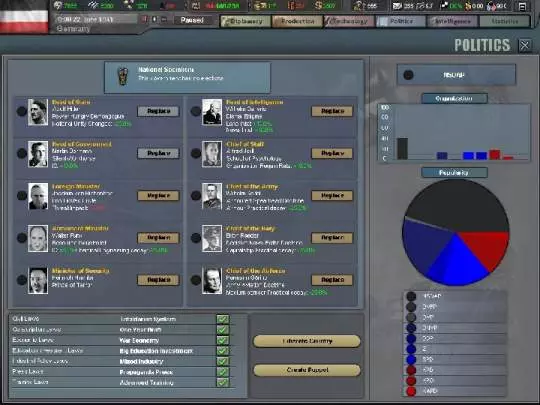This screenshot has height=405, width=540.
Task: Select the Chief of Staff portrait
Action: (x=212, y=154)
